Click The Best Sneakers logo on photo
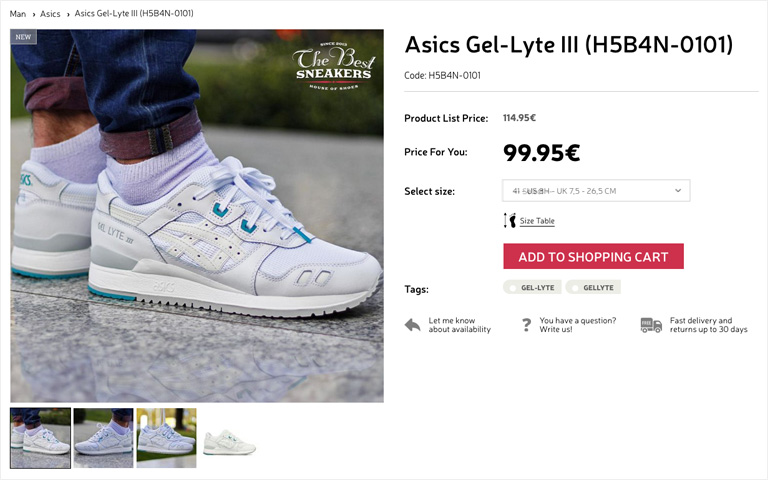This screenshot has height=480, width=768. tap(334, 66)
